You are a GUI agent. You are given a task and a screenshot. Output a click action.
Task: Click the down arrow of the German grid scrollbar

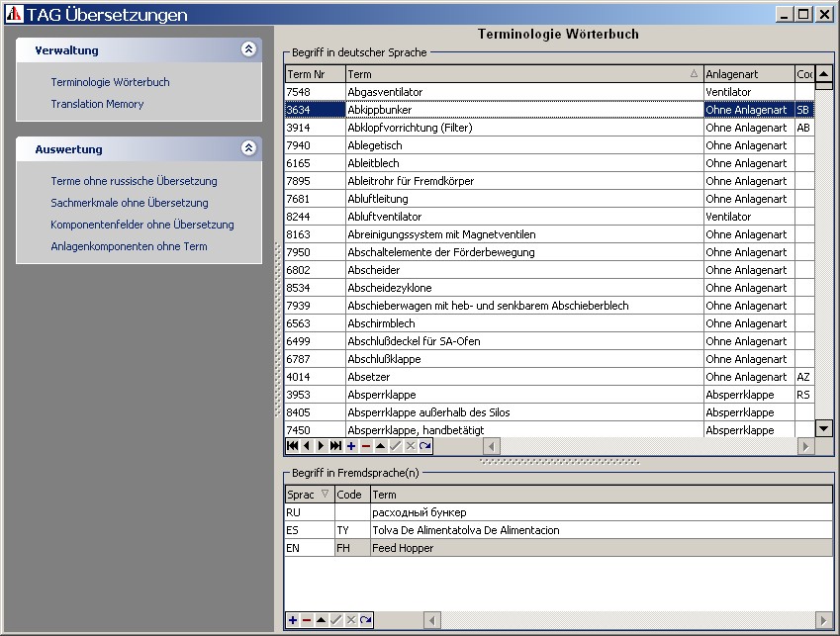(x=824, y=427)
